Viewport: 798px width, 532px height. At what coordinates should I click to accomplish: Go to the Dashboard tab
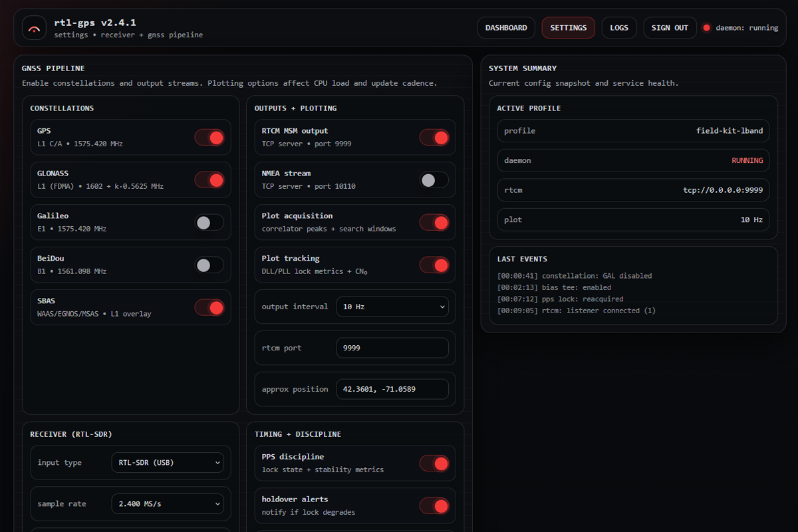(x=506, y=28)
